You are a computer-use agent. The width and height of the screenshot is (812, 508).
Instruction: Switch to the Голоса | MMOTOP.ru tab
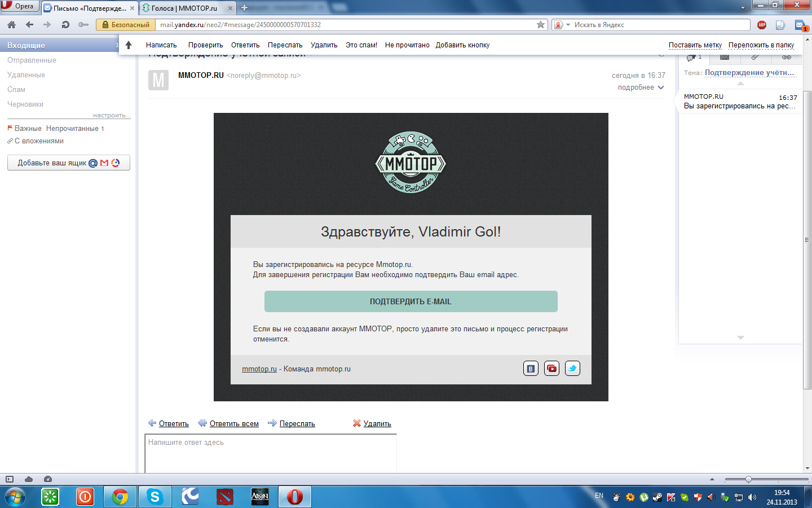(184, 8)
